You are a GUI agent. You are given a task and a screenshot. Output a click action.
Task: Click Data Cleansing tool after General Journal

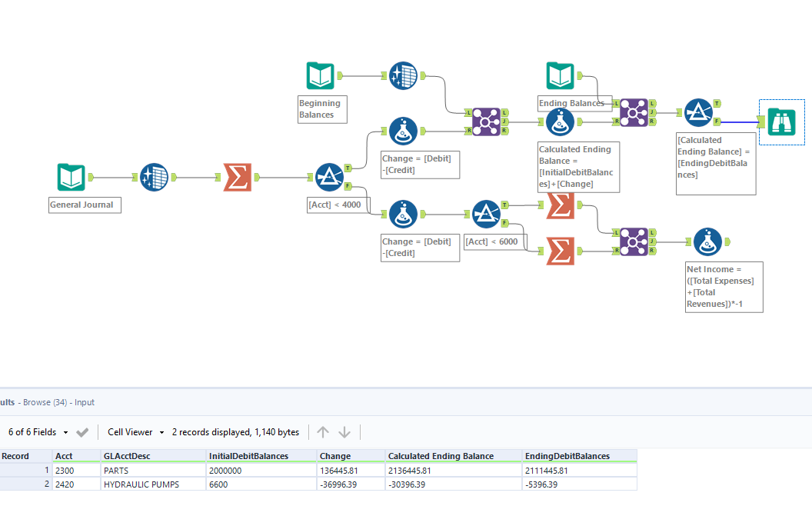(154, 177)
